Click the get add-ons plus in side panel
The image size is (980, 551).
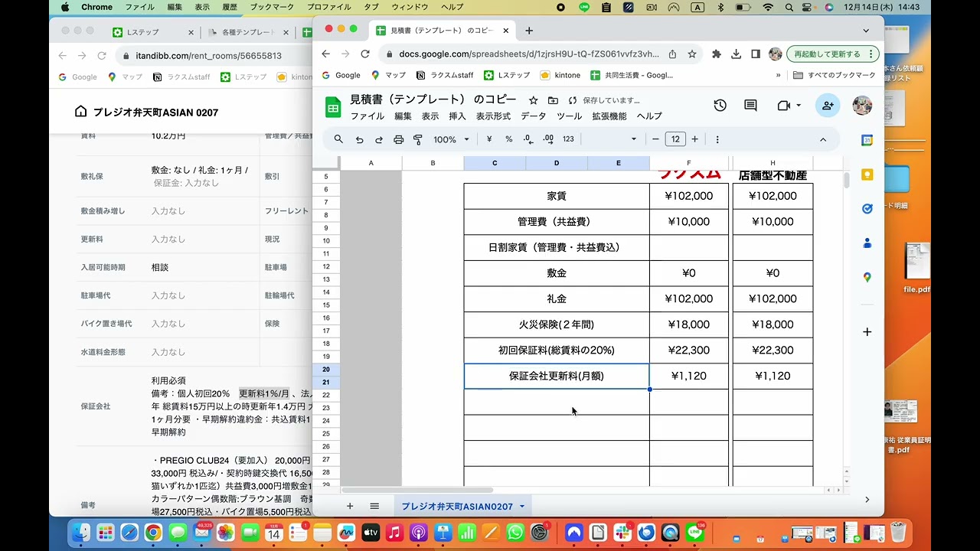coord(867,331)
